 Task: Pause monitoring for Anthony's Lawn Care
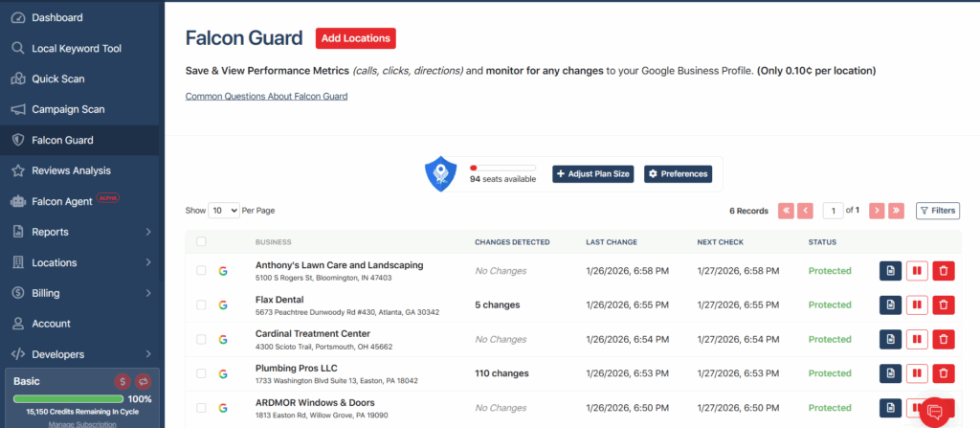917,271
